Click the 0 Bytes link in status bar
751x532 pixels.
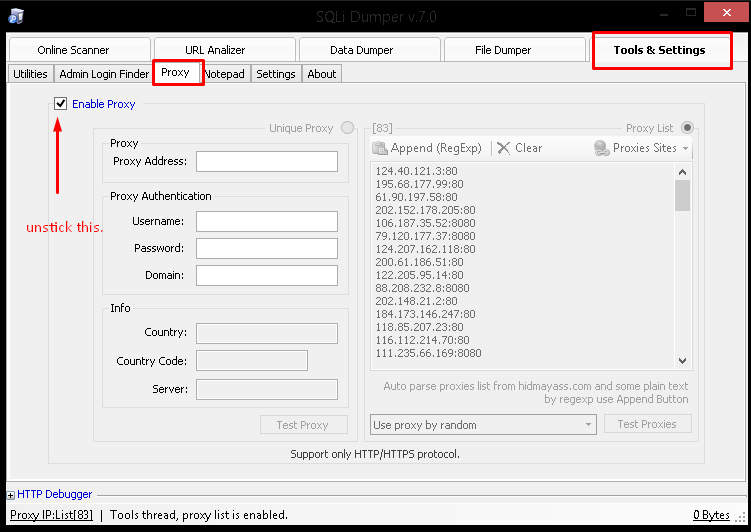click(x=712, y=515)
